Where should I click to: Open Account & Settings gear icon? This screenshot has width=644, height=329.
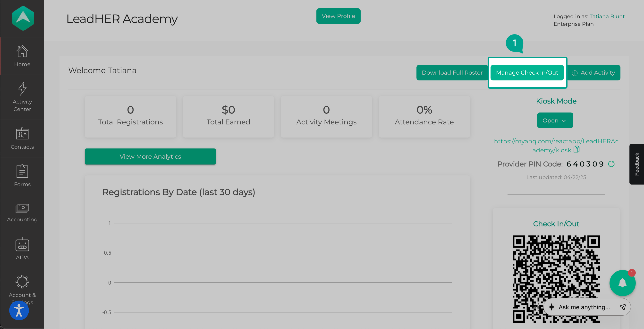[22, 282]
